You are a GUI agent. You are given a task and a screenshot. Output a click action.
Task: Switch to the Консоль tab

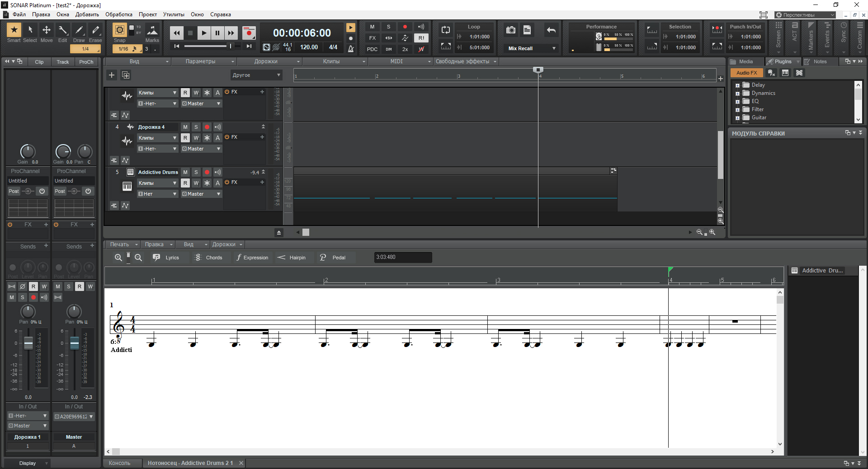[119, 463]
